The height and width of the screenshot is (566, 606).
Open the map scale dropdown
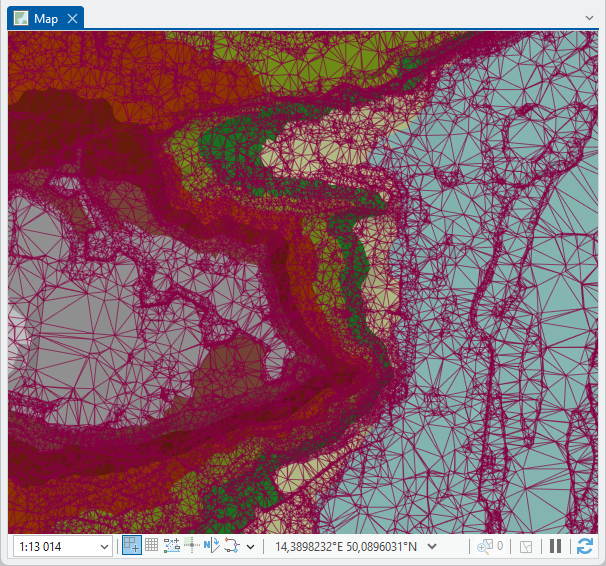(104, 546)
